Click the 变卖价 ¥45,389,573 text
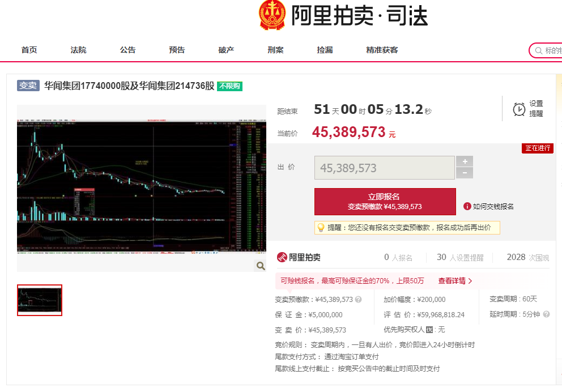The height and width of the screenshot is (392, 562). 310,330
